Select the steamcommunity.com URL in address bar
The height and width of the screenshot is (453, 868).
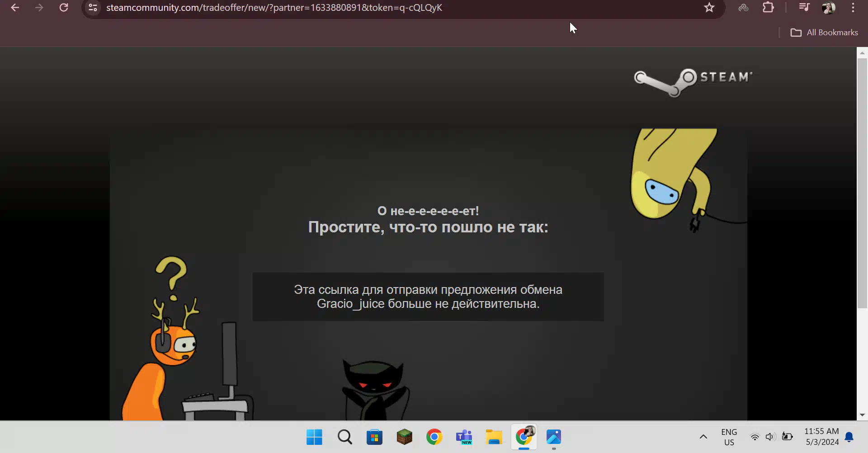[x=274, y=8]
